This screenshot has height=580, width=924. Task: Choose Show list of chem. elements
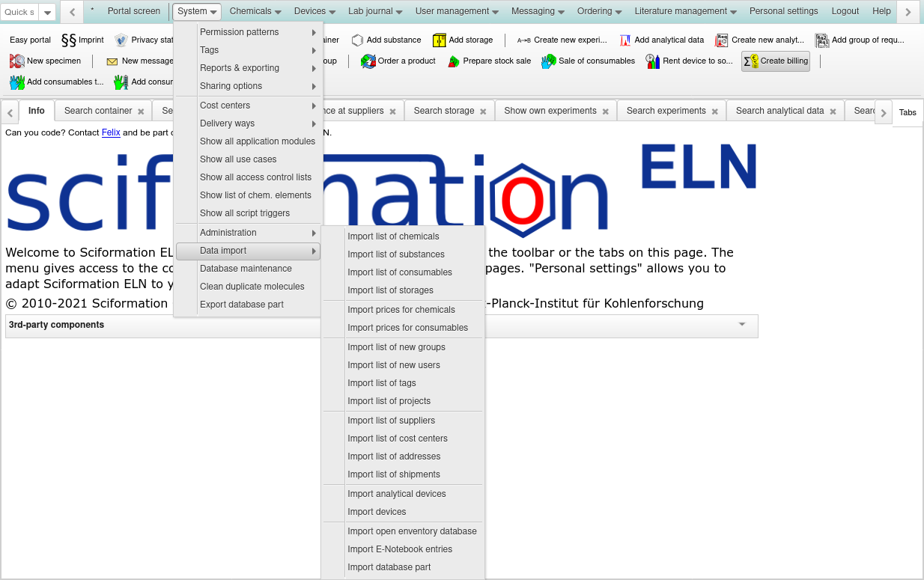click(249, 195)
